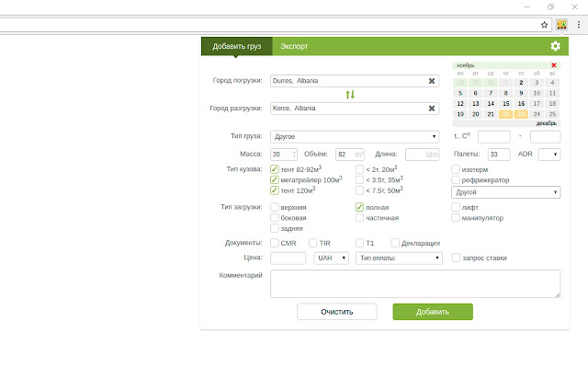This screenshot has height=368, width=588.
Task: Switch to the Экспорт tab
Action: pos(294,46)
